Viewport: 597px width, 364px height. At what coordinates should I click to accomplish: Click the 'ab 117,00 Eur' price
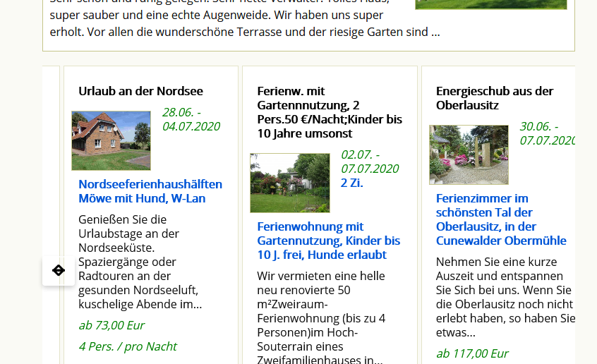472,353
